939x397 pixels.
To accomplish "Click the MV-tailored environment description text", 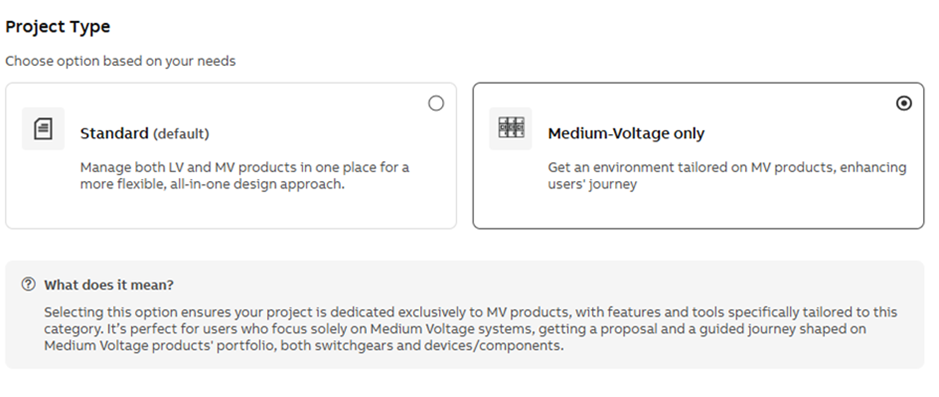I will click(727, 175).
